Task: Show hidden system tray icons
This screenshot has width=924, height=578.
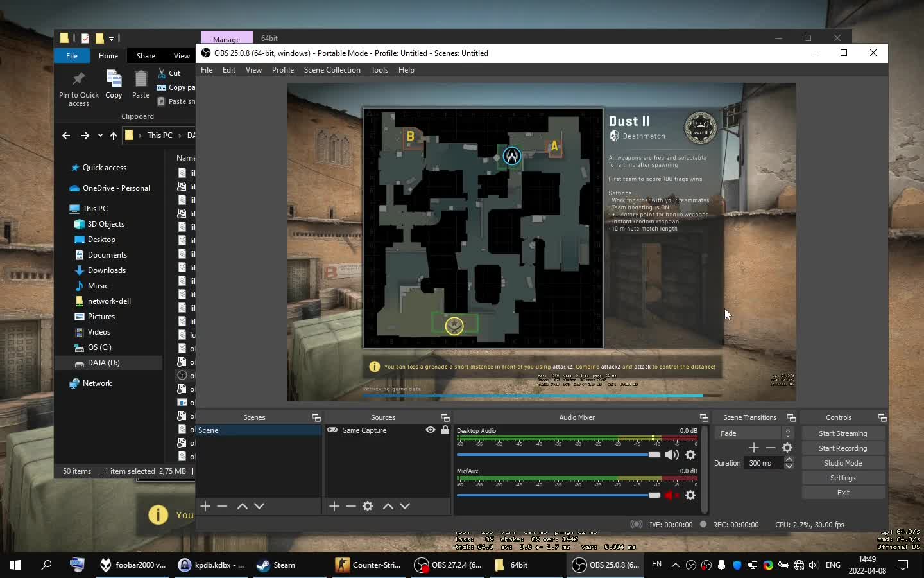Action: coord(675,565)
